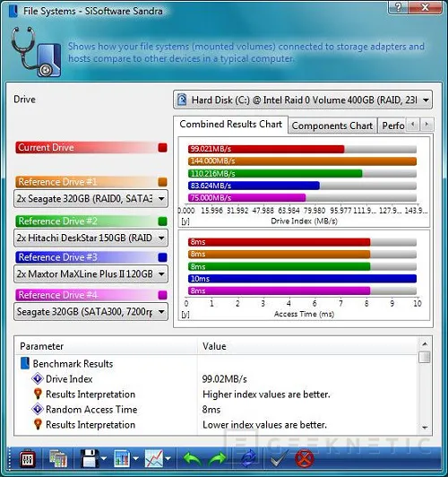
Task: Click the help question mark button
Action: click(399, 7)
